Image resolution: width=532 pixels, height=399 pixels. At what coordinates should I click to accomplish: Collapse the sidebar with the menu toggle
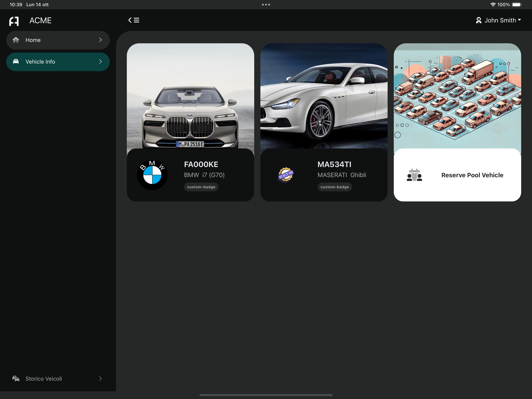(x=134, y=20)
